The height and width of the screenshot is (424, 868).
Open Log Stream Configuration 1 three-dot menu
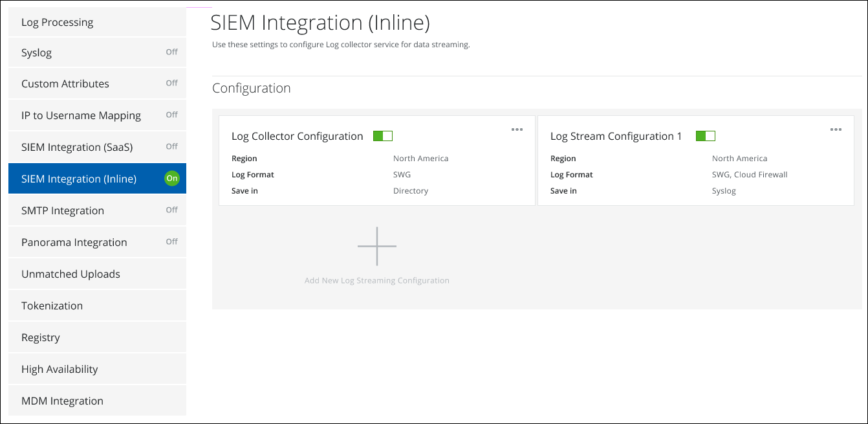(x=836, y=129)
